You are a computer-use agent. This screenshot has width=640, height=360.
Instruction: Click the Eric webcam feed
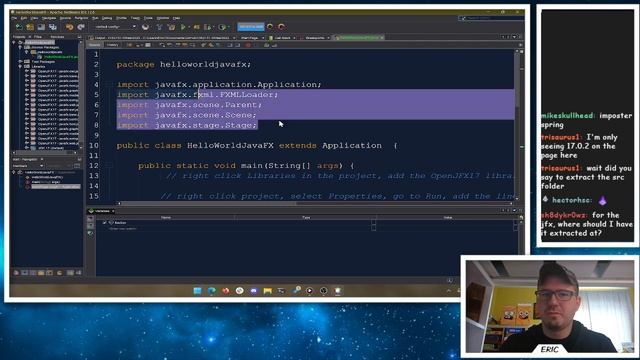click(x=550, y=307)
